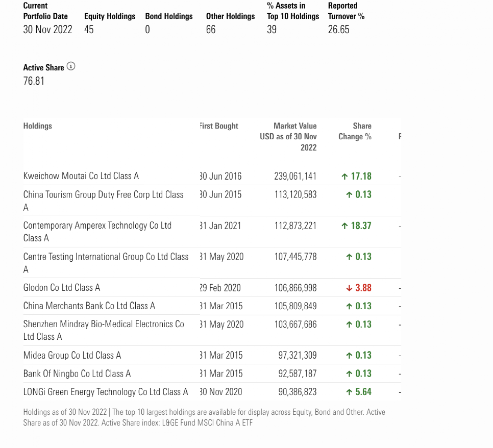Click the First Bought column header
The width and height of the screenshot is (493, 448).
click(x=219, y=126)
